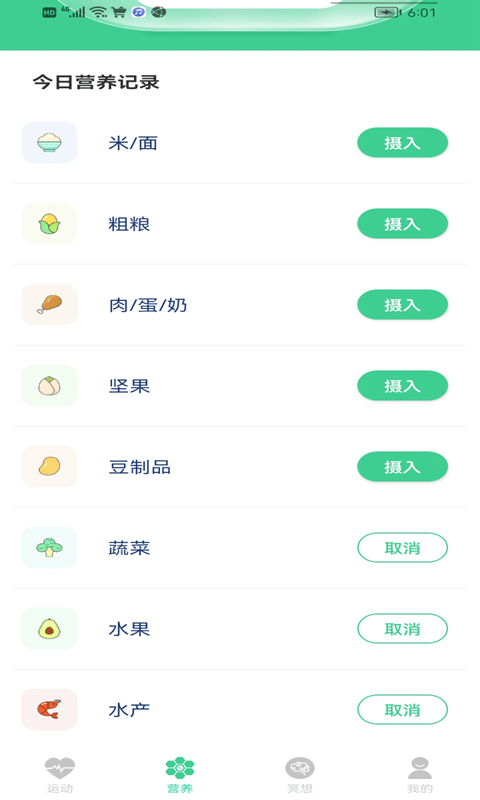This screenshot has width=480, height=800.
Task: Tap the soybean icon for 豆制品
Action: (x=49, y=466)
